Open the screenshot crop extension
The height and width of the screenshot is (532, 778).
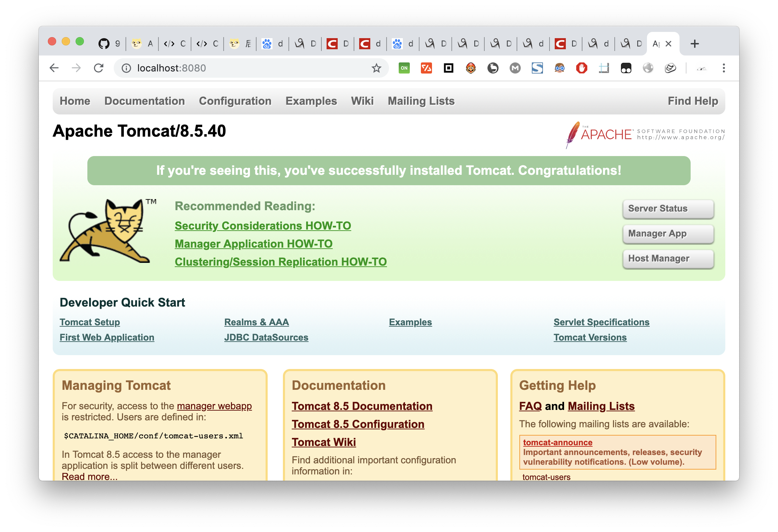[x=604, y=68]
